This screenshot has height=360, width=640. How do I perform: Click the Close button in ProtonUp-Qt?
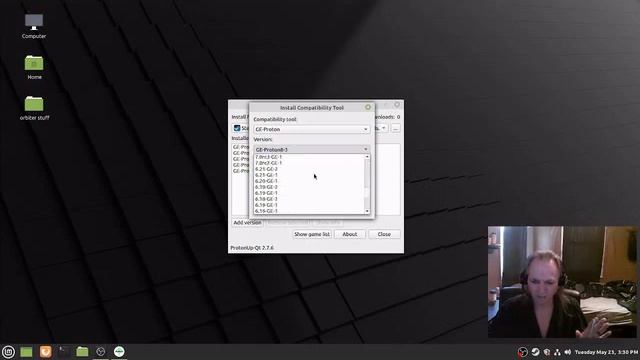384,234
